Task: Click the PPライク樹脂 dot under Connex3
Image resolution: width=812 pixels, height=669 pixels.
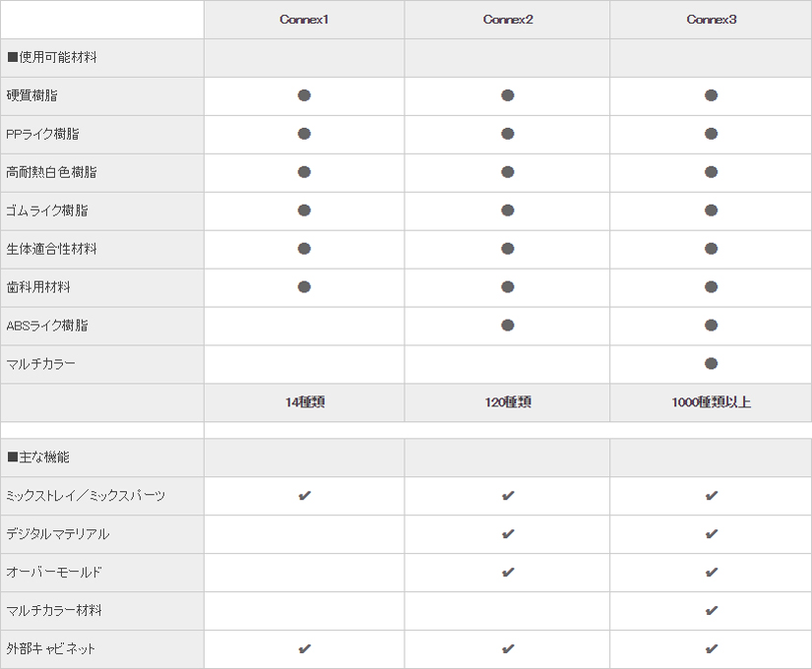Action: click(711, 134)
